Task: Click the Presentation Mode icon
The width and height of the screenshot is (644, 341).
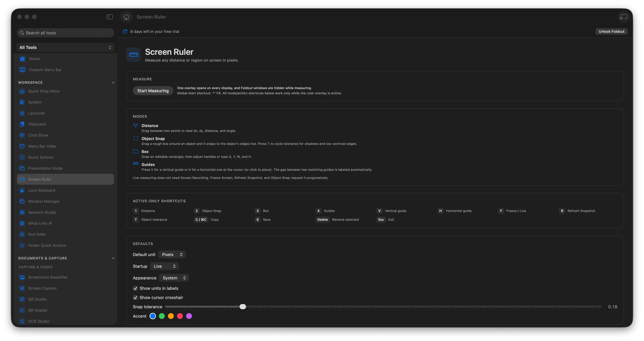Action: (x=22, y=168)
